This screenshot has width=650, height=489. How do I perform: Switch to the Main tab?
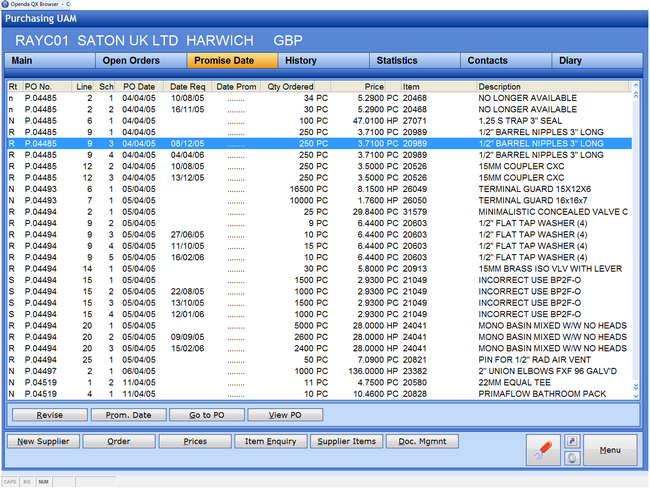point(50,61)
